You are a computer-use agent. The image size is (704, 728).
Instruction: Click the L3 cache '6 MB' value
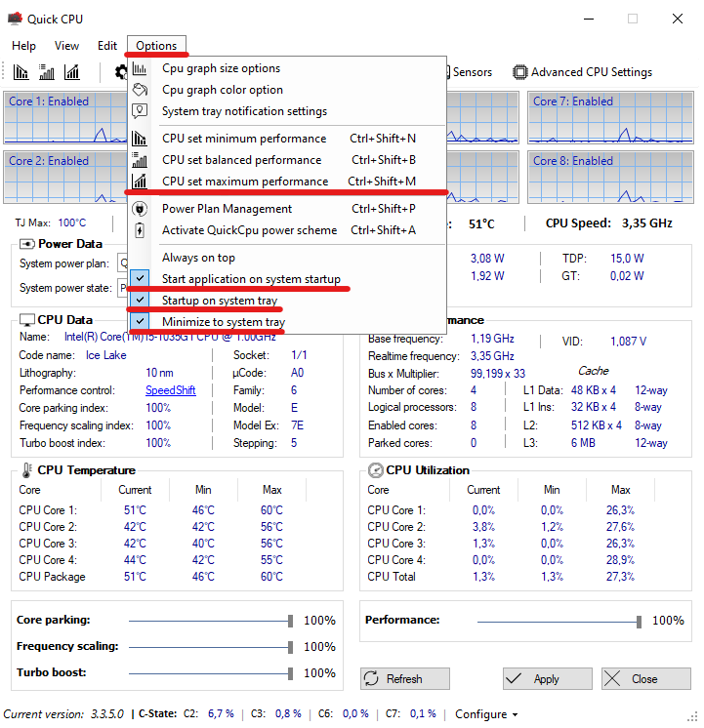click(583, 443)
